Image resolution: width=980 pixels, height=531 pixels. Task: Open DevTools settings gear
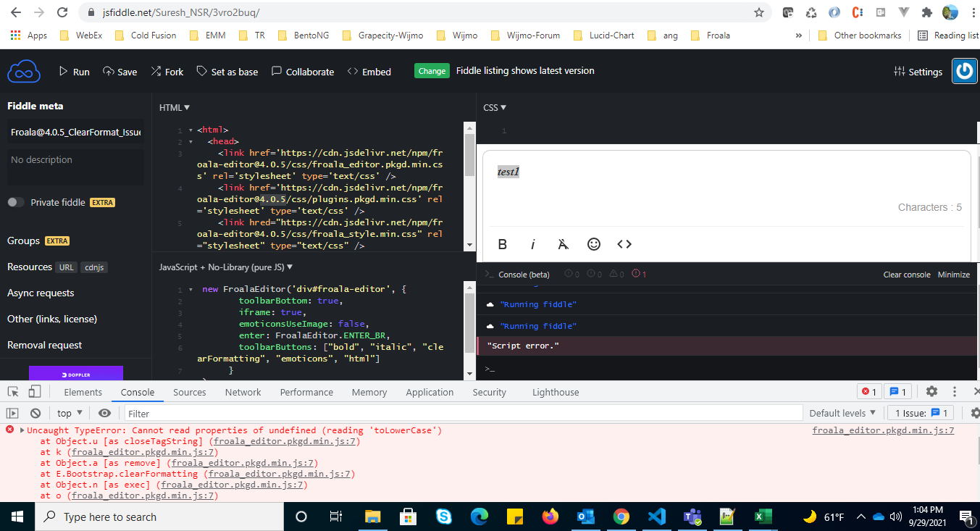pyautogui.click(x=931, y=391)
